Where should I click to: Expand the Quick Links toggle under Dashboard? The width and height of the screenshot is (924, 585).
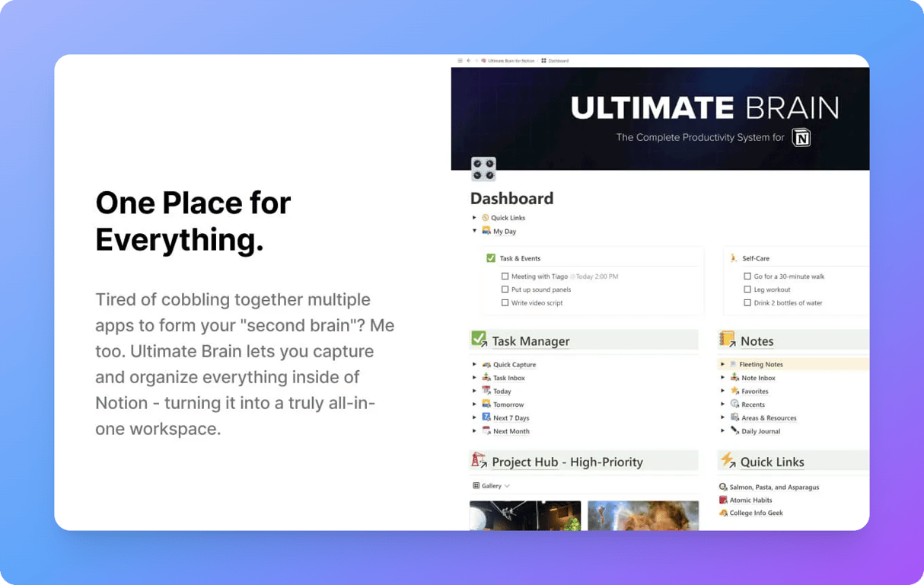(x=474, y=218)
